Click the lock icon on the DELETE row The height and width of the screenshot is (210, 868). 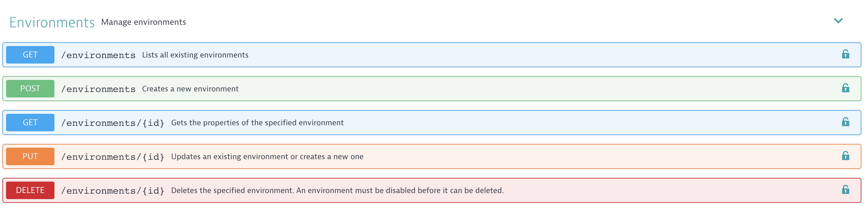click(x=845, y=190)
